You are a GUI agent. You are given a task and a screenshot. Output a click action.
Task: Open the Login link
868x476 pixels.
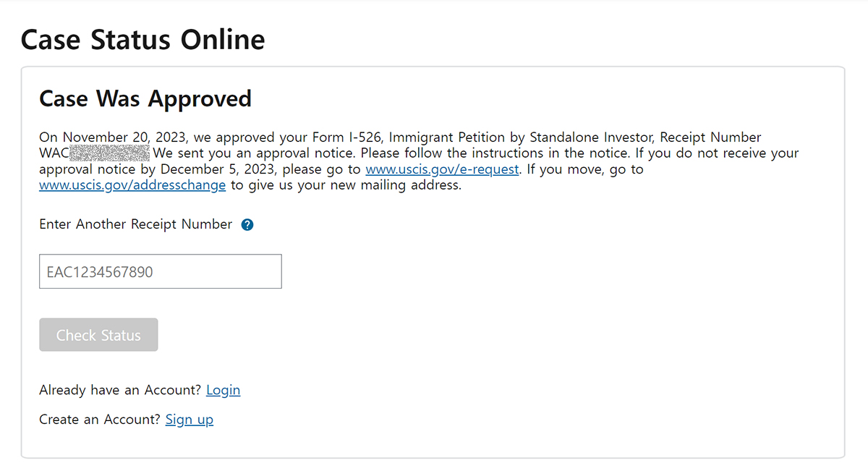223,390
